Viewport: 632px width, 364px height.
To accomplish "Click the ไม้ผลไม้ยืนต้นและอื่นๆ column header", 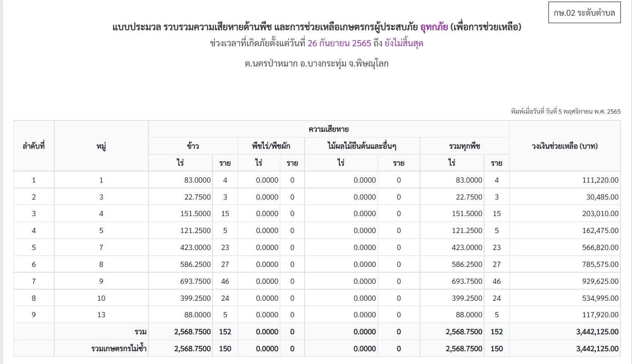I will click(x=362, y=146).
